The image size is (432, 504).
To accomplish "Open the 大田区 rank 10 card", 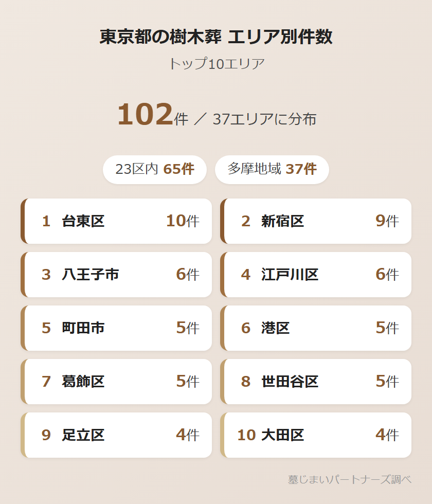I will pos(316,435).
